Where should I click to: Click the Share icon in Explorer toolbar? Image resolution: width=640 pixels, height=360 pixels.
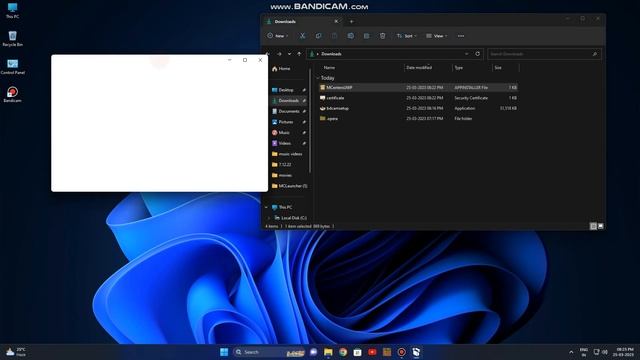(367, 36)
